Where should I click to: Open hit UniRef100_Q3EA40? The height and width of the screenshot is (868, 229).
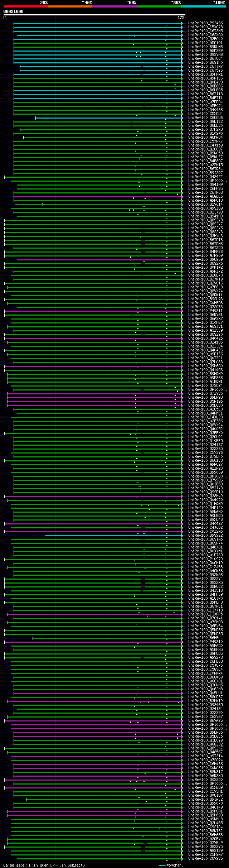[x=205, y=39]
